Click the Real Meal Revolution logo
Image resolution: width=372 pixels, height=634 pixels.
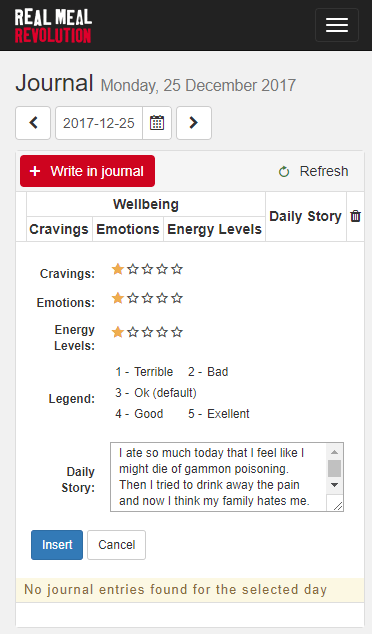pyautogui.click(x=53, y=25)
